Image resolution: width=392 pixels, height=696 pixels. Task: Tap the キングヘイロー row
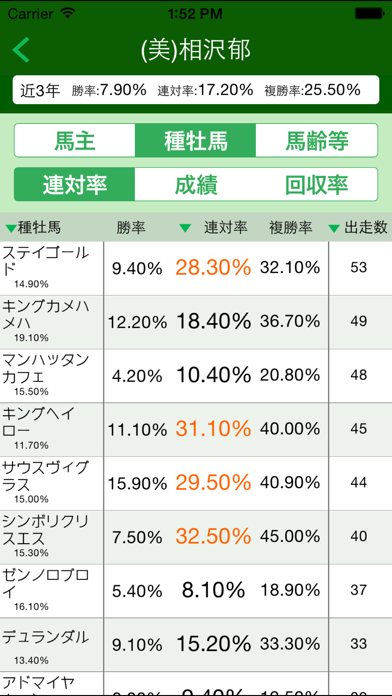click(196, 430)
